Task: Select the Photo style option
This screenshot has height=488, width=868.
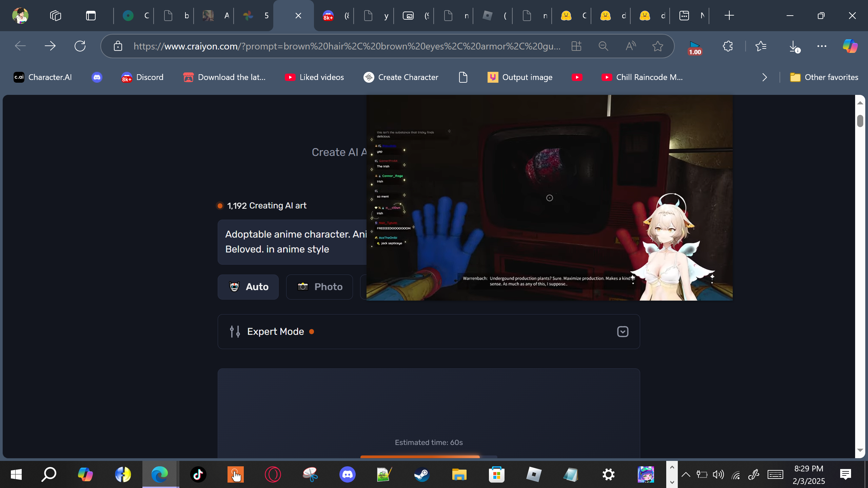Action: coord(319,287)
